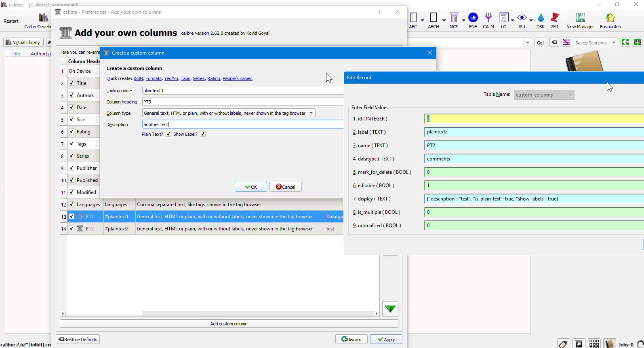Toggle the cover grid view icon

594,344
